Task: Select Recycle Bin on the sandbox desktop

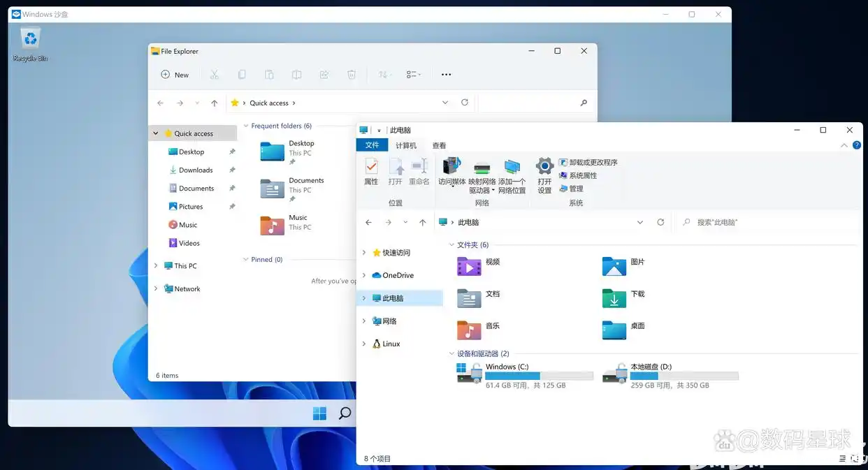Action: (x=30, y=45)
